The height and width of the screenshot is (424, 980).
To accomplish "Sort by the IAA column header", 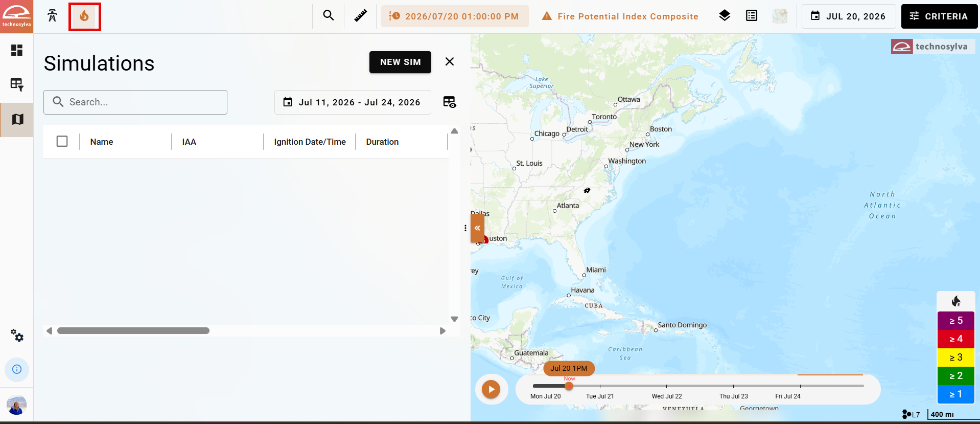I will pyautogui.click(x=189, y=142).
